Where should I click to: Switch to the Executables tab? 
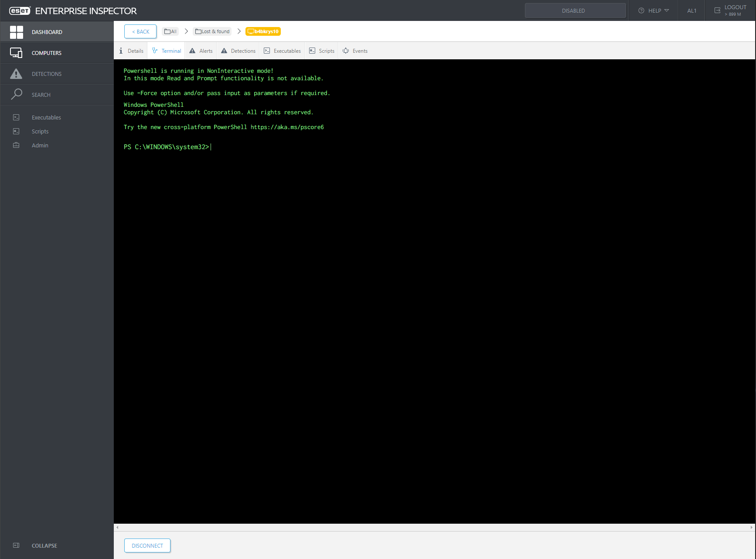click(283, 51)
